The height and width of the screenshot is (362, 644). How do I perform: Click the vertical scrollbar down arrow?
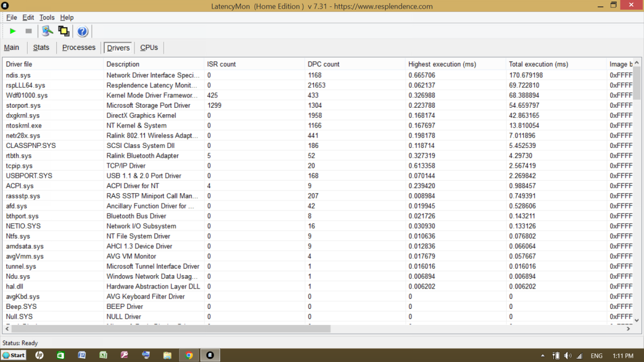pos(637,321)
